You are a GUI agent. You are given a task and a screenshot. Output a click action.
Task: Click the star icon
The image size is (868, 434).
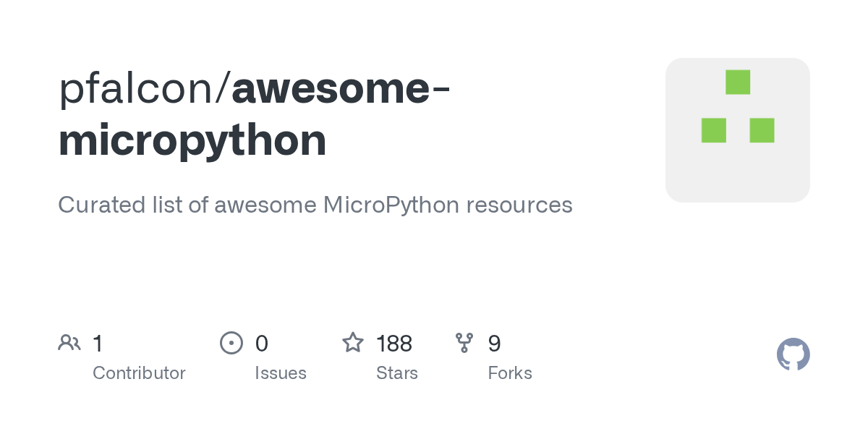353,343
